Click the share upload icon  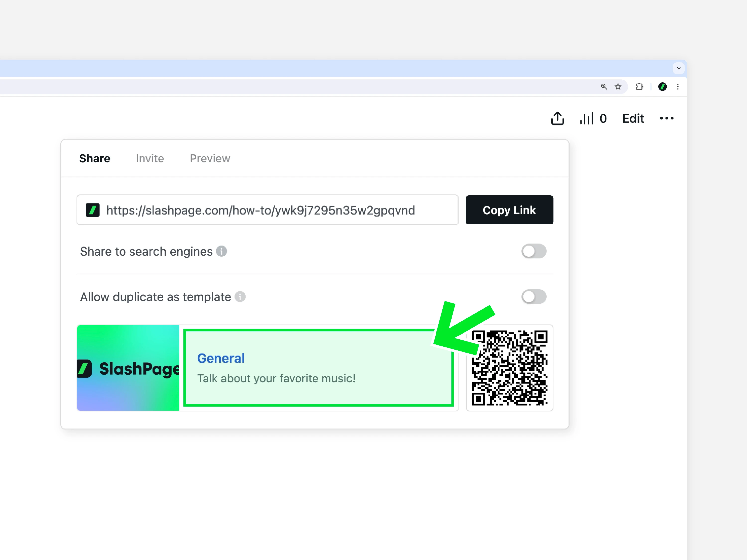(x=557, y=118)
